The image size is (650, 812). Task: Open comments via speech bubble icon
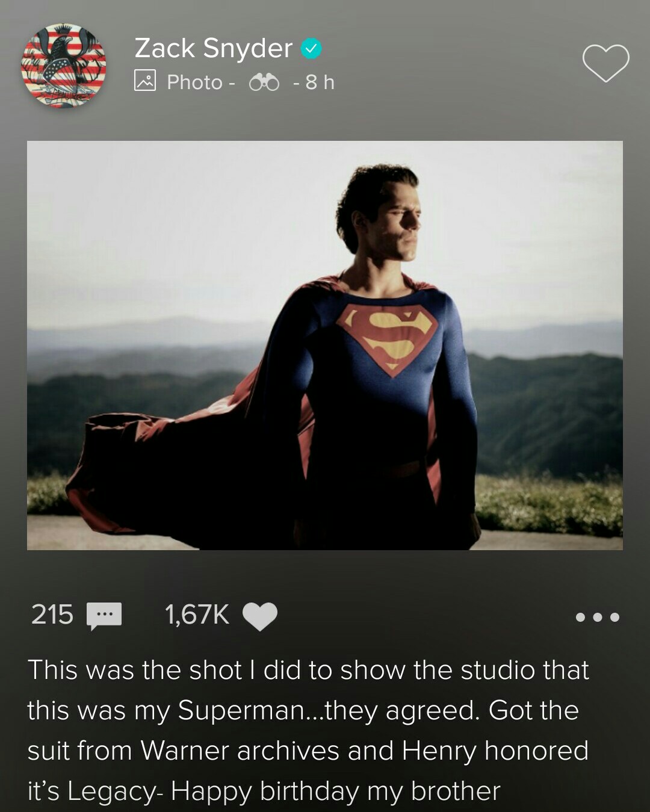point(104,616)
